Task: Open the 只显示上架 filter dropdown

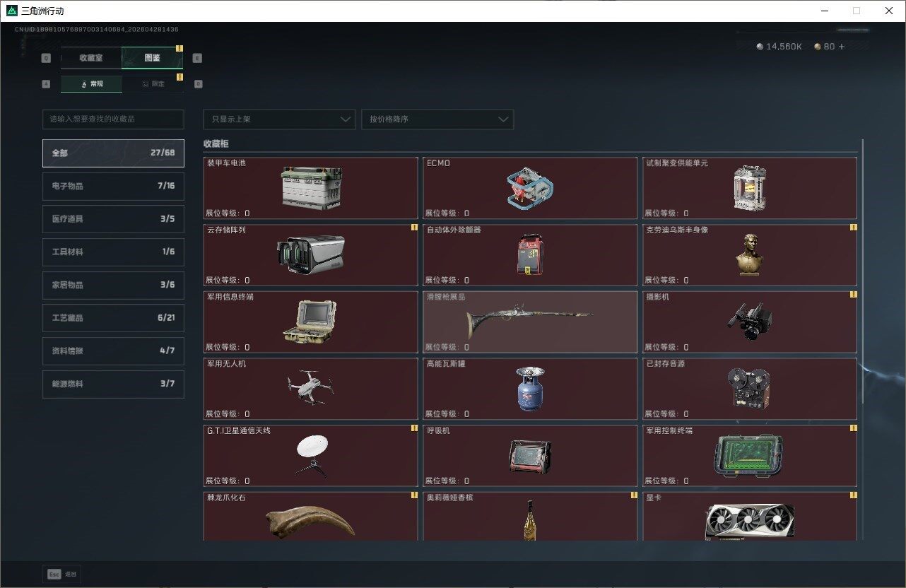Action: pos(279,119)
